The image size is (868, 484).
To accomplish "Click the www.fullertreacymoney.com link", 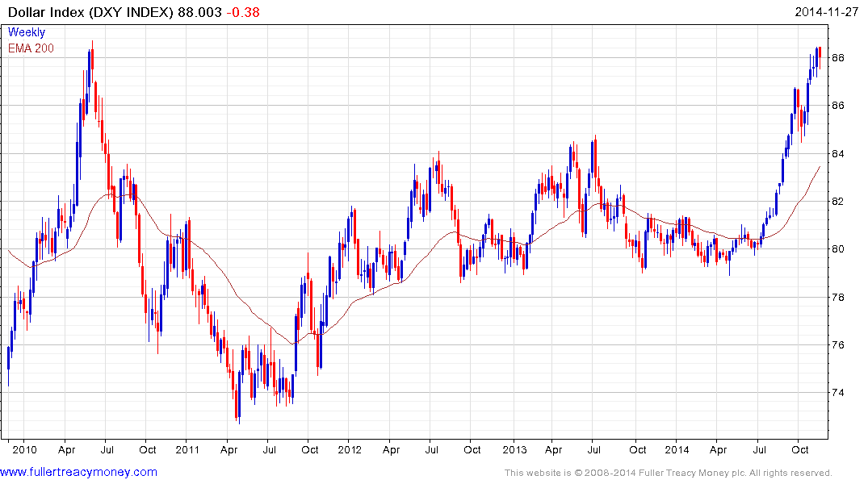I will [x=78, y=472].
